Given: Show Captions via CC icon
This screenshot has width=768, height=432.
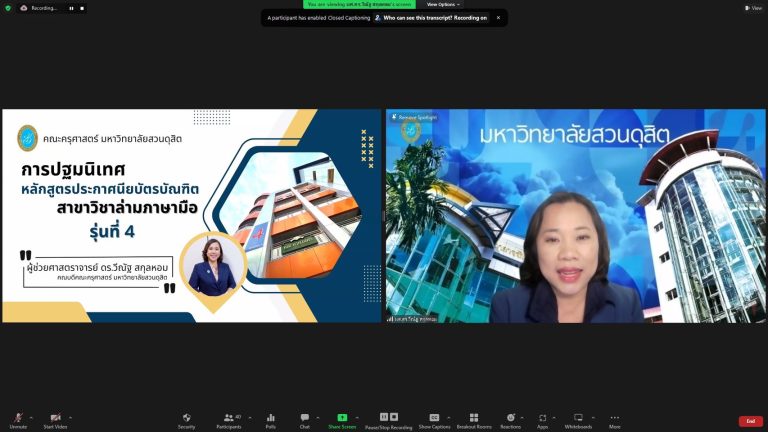Looking at the screenshot, I should 434,417.
